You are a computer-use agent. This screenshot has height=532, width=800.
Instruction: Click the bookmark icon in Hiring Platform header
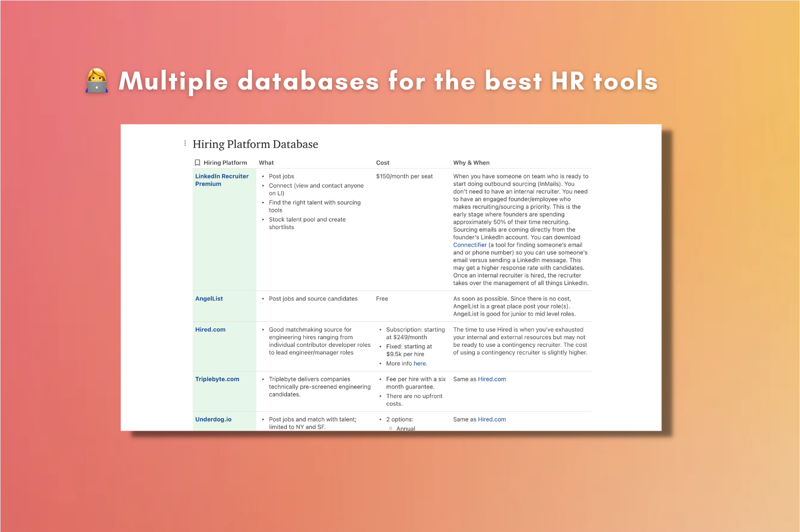point(197,163)
